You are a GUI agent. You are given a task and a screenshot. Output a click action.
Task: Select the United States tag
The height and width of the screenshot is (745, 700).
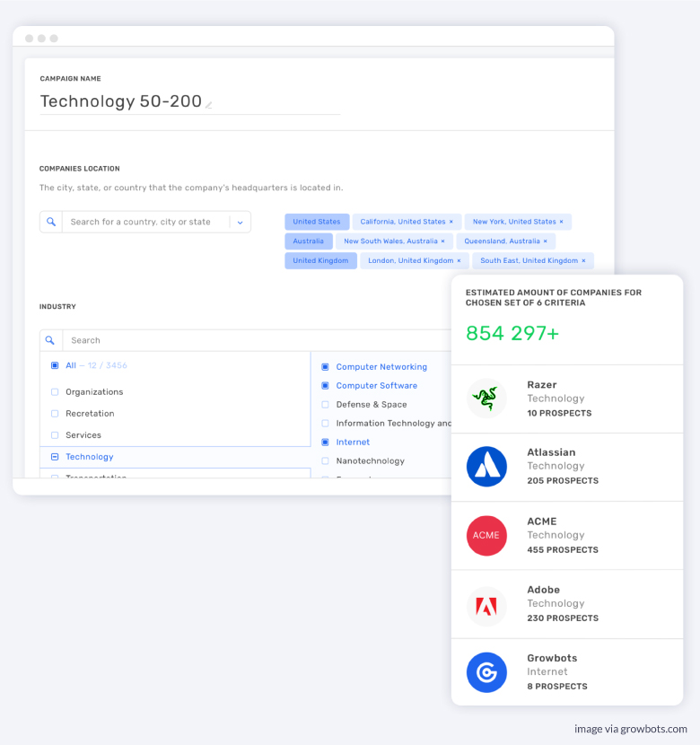[x=317, y=222]
